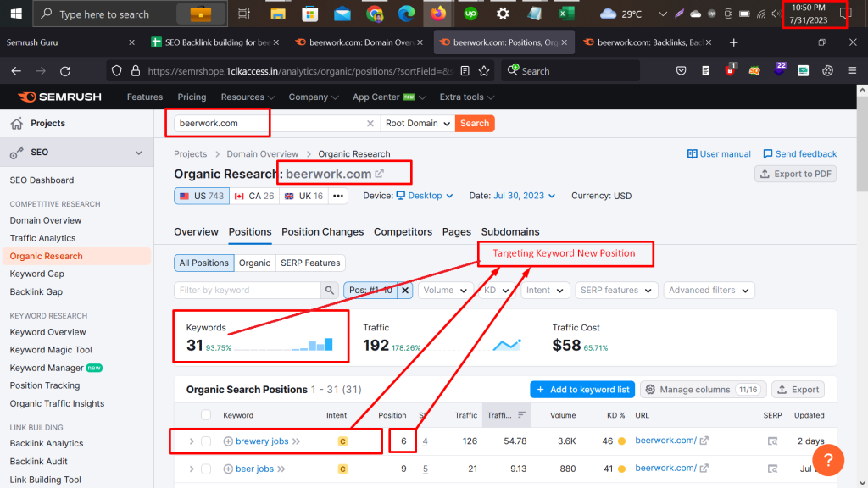Click the browser address bar URL
The width and height of the screenshot is (868, 488).
(x=300, y=71)
